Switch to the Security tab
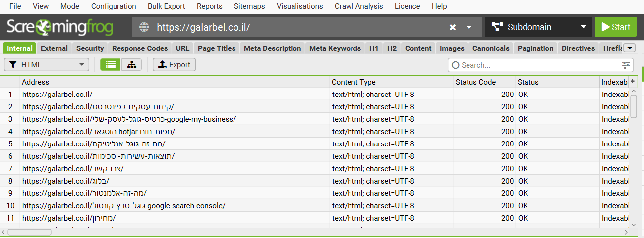Screen dimensions: 644x238 point(90,48)
